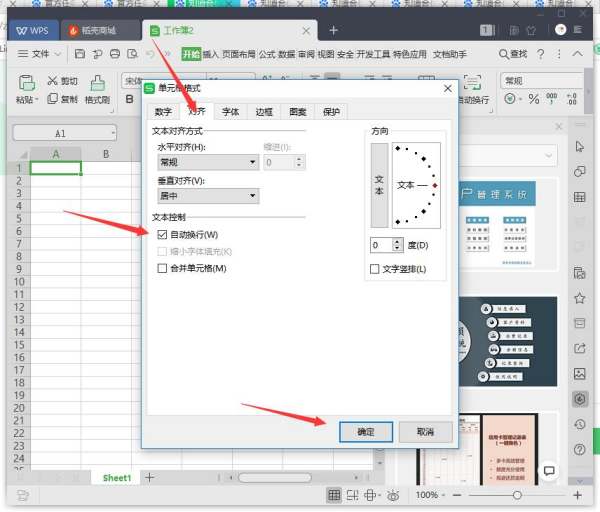Image resolution: width=600 pixels, height=512 pixels.
Task: Click the zoom in plus icon
Action: [x=577, y=495]
